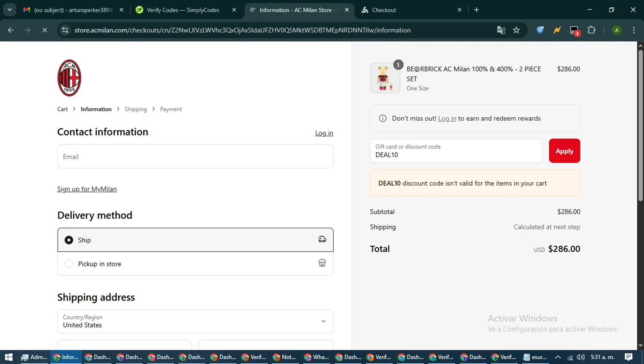Open the blue shield extension
The image size is (644, 364).
pos(540,30)
